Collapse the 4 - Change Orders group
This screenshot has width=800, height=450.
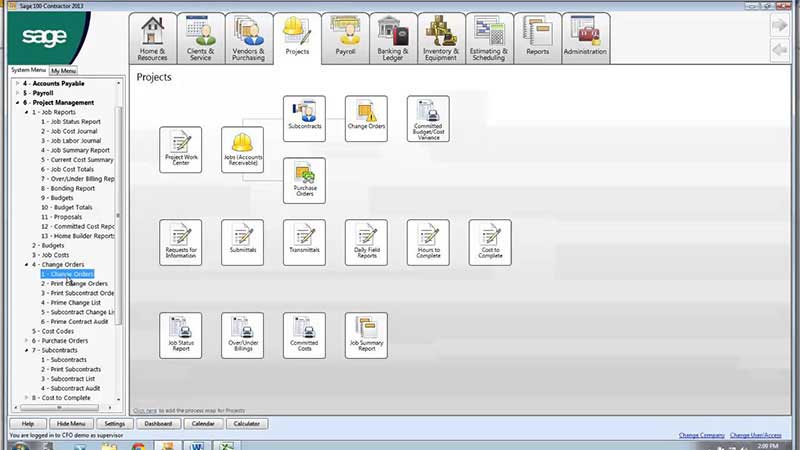pyautogui.click(x=27, y=265)
